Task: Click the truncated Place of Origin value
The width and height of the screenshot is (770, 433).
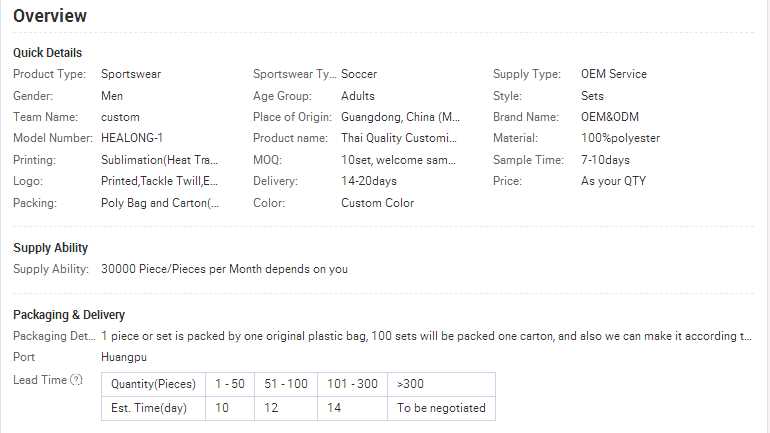Action: [x=400, y=117]
